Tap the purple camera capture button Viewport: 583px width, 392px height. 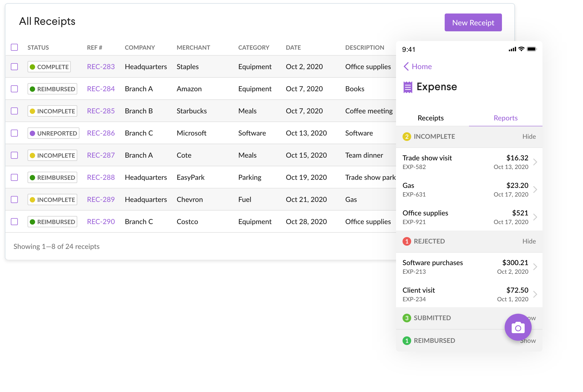point(518,327)
